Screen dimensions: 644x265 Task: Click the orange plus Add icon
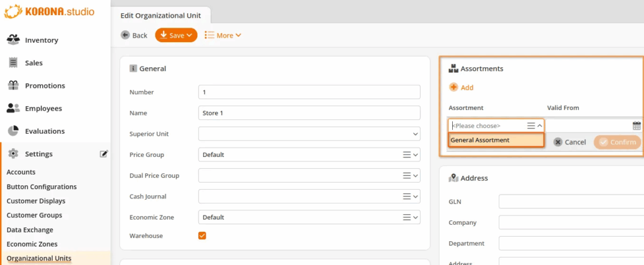pos(453,87)
